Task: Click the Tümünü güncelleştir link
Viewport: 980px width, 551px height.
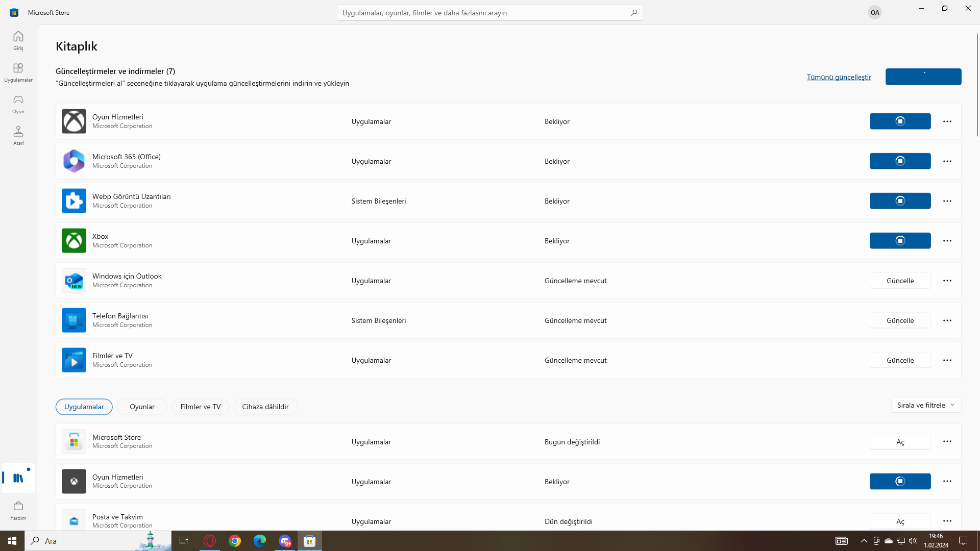Action: click(839, 77)
